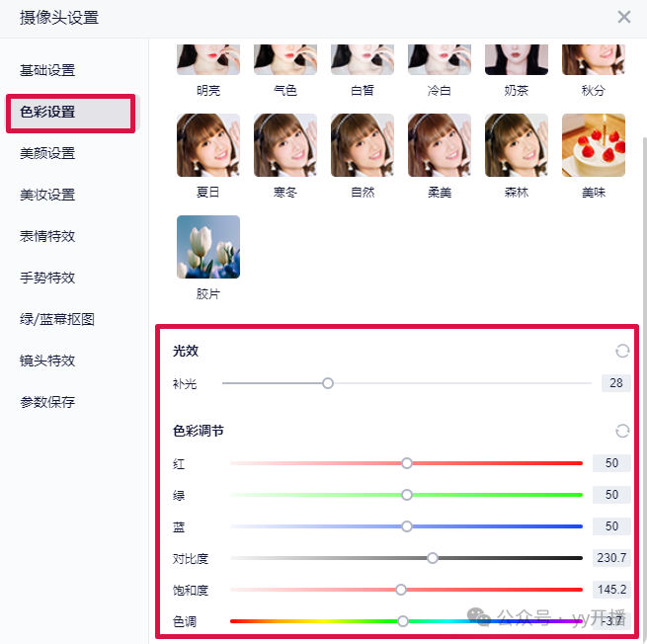Go to 参数保存 section

[x=47, y=402]
